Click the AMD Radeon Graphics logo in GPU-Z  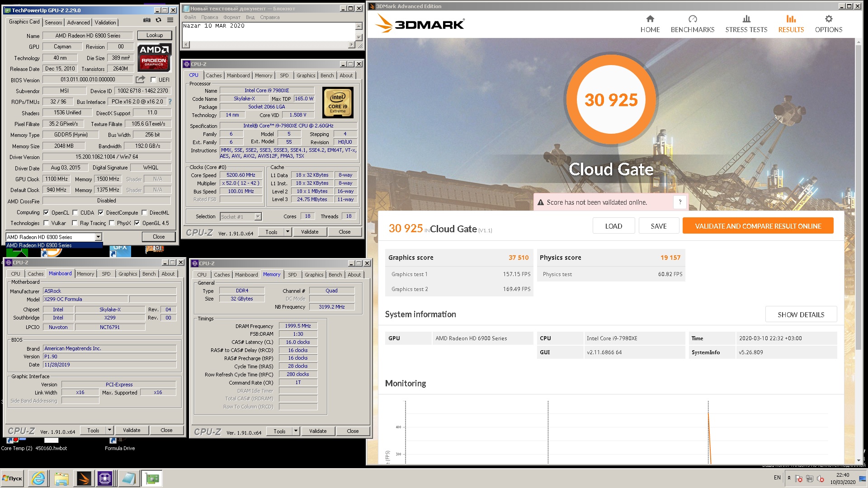point(154,57)
